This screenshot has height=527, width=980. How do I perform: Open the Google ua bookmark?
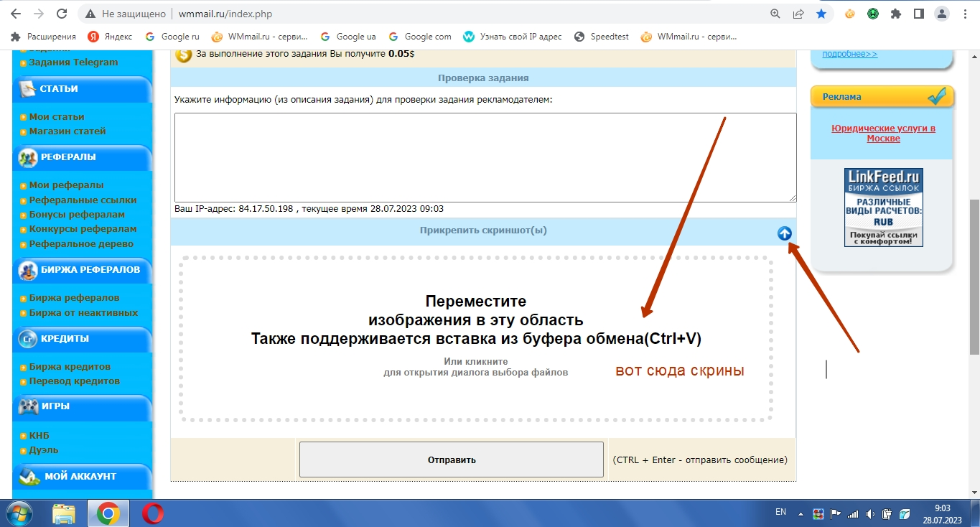point(347,37)
